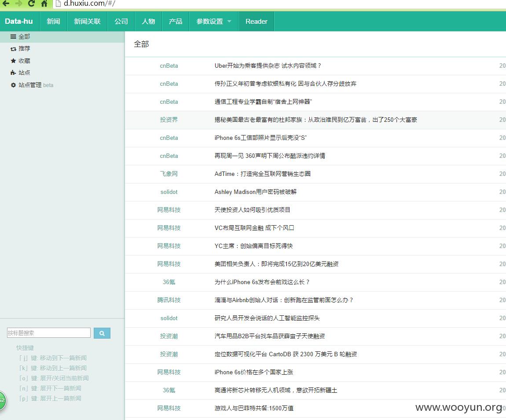506x420 pixels.
Task: Select 站点 in the sidebar
Action: (x=24, y=73)
